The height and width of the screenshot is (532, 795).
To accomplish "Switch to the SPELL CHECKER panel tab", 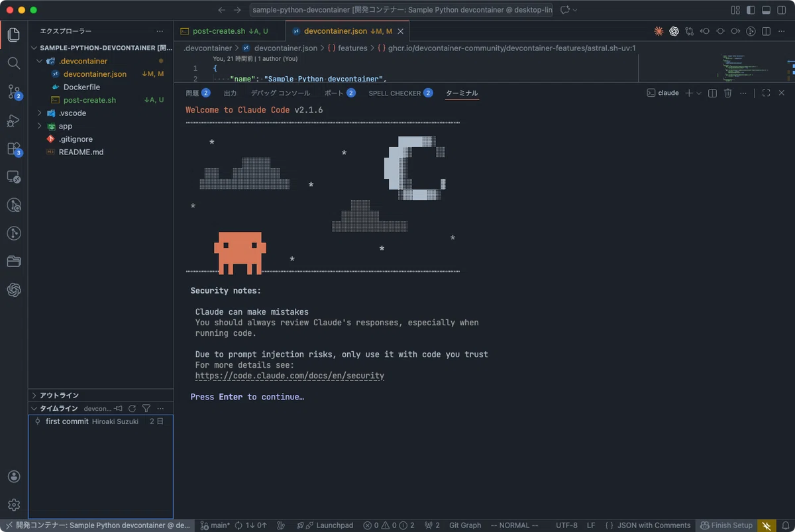I will (x=401, y=93).
